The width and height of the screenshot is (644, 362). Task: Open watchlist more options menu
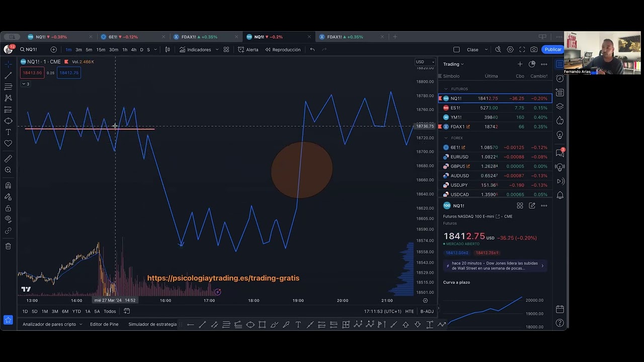click(544, 64)
